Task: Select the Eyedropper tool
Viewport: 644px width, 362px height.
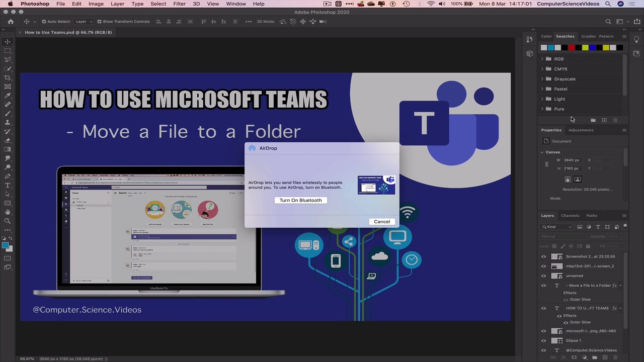Action: [x=8, y=96]
